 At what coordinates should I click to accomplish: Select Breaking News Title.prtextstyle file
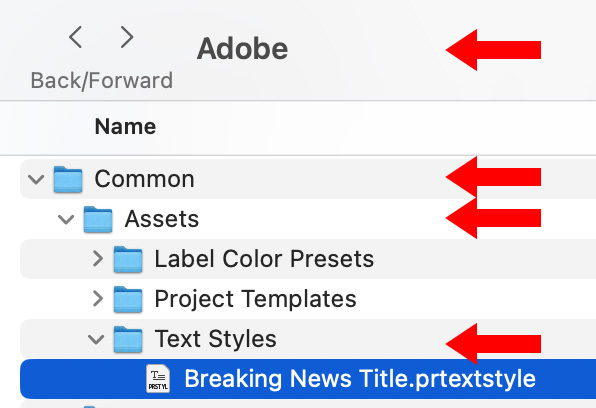(x=308, y=379)
